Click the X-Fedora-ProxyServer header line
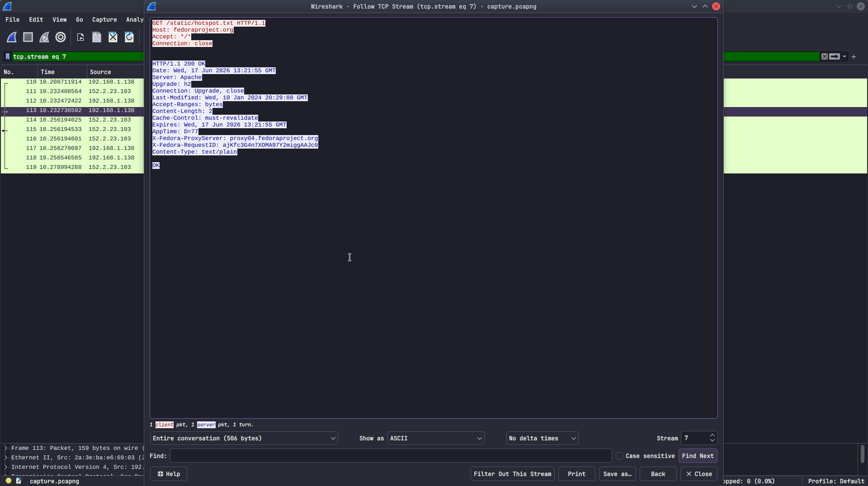868x486 pixels. [235, 139]
